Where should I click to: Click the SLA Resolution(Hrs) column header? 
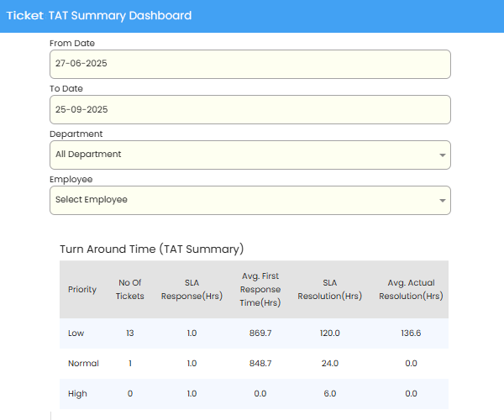click(x=330, y=289)
